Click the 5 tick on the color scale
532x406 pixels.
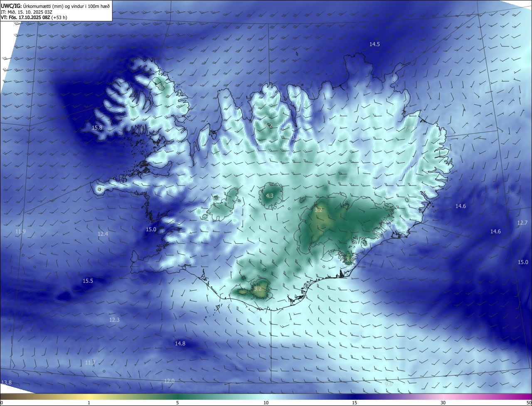pos(177,403)
